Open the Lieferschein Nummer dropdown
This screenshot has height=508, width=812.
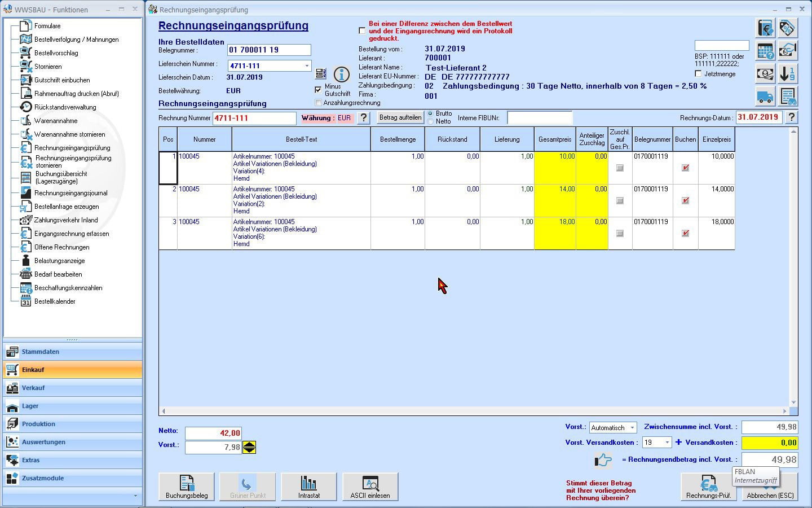click(307, 66)
